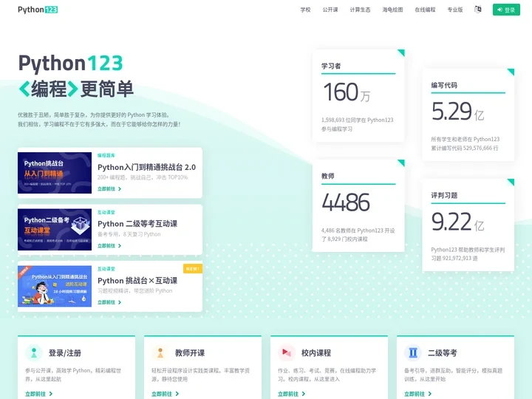Open the 学校 menu item

click(x=305, y=10)
